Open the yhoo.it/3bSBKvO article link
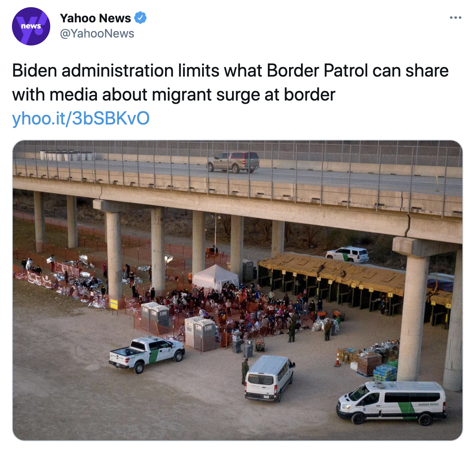Viewport: 476px width, 454px height. click(81, 118)
